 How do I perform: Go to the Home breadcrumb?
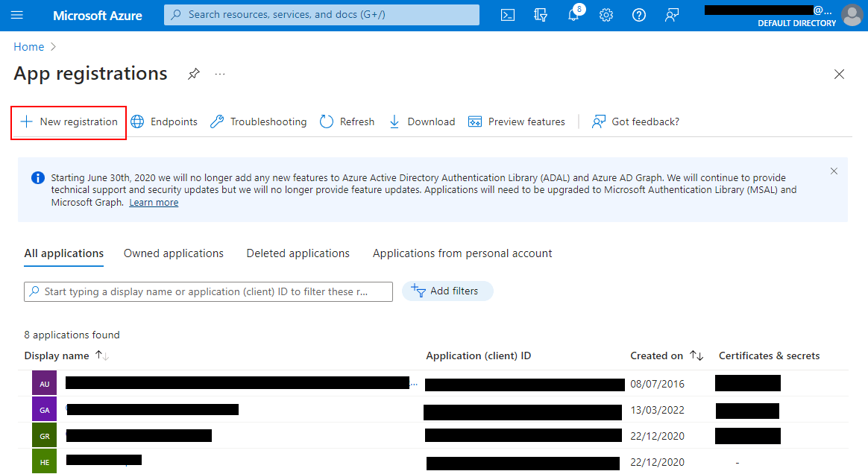pos(29,47)
